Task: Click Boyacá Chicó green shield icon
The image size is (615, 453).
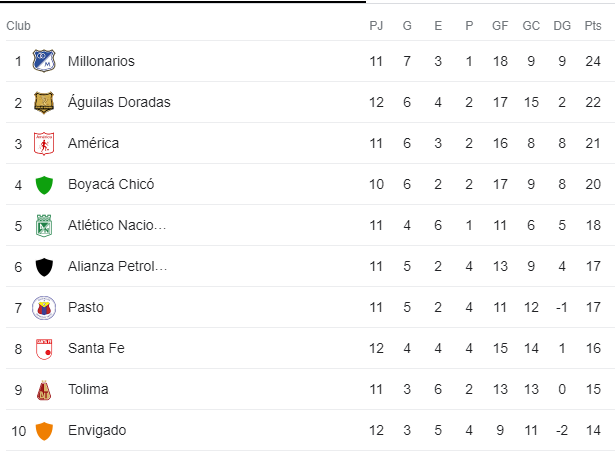Action: pos(44,185)
